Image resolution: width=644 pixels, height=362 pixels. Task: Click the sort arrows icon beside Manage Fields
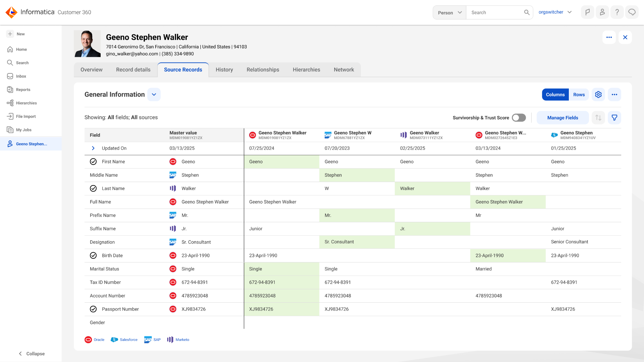click(x=598, y=118)
